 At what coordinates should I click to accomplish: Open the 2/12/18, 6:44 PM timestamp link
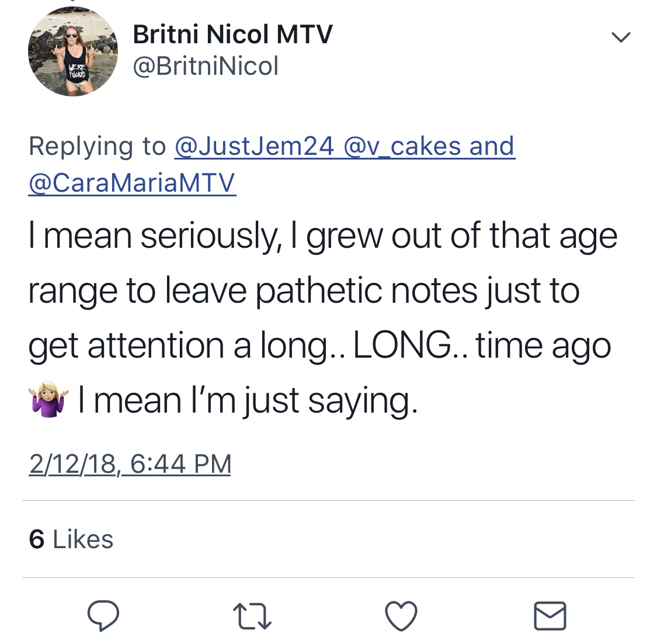tap(130, 464)
